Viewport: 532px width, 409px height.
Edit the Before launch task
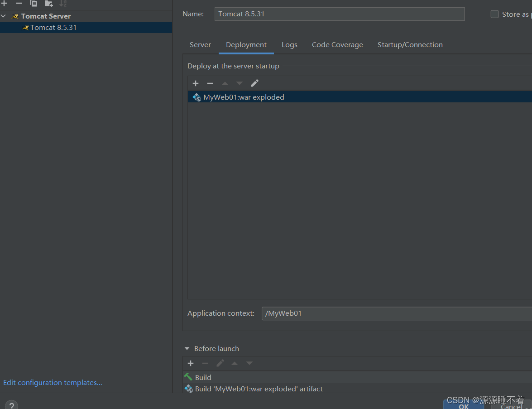pos(220,363)
